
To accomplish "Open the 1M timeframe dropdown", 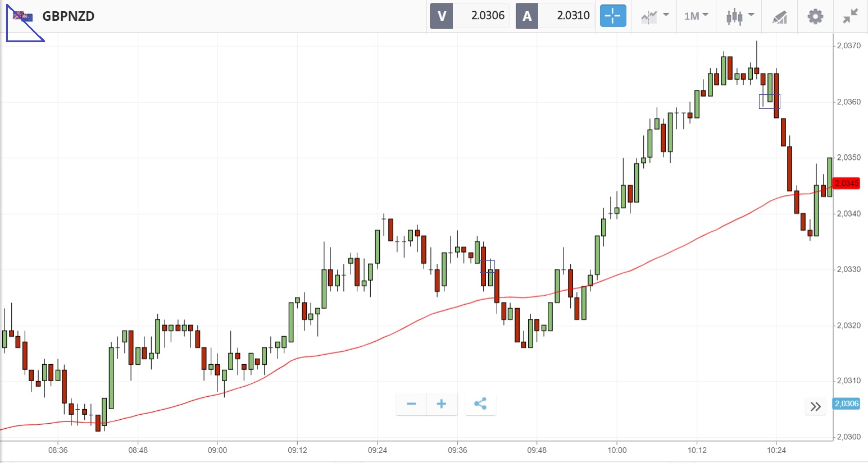I will (x=696, y=16).
